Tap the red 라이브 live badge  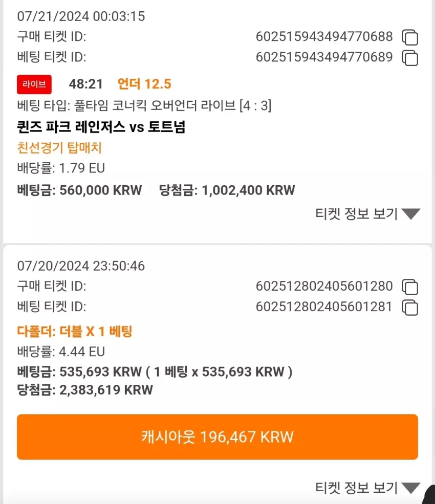coord(34,84)
